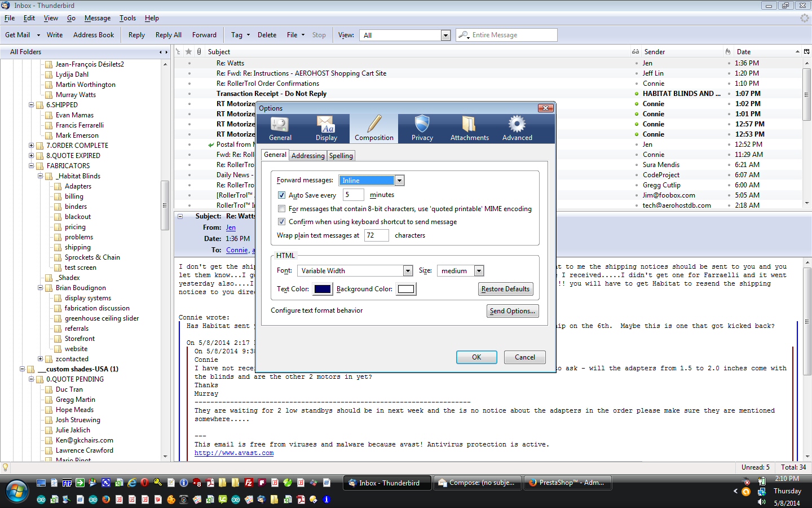Click the Send Options button
Screen dimensions: 812x508
(512, 311)
